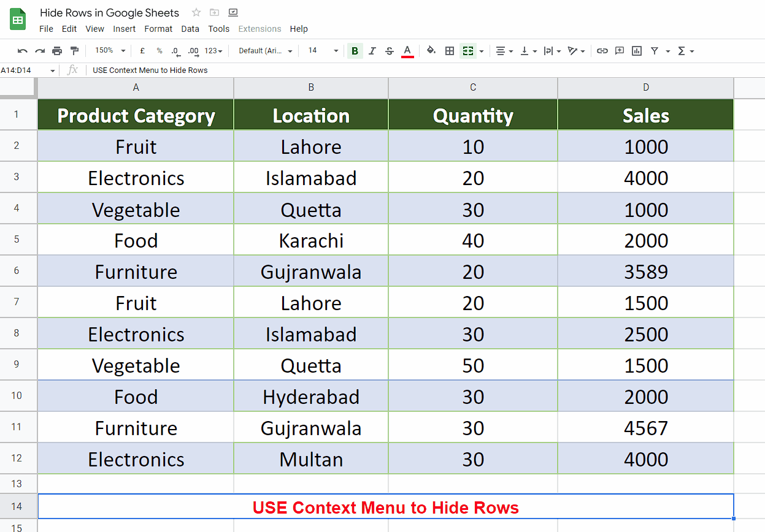Screen dimensions: 765x532
Task: Open the Edit menu
Action: (x=69, y=29)
